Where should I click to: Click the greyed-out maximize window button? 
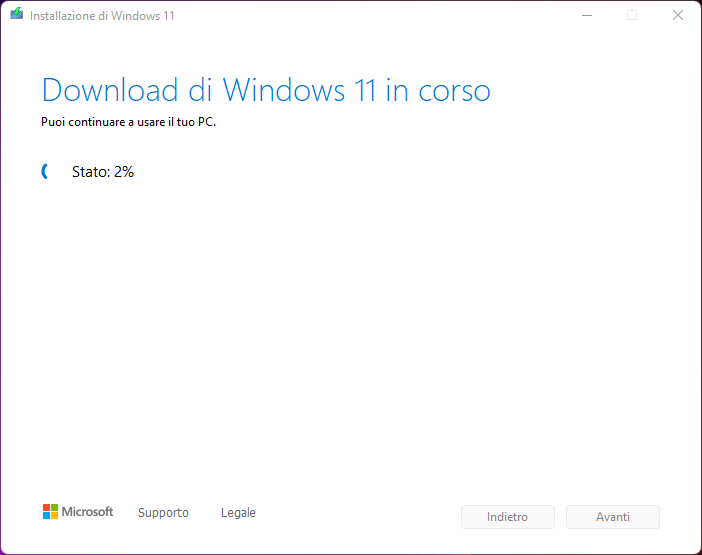632,15
